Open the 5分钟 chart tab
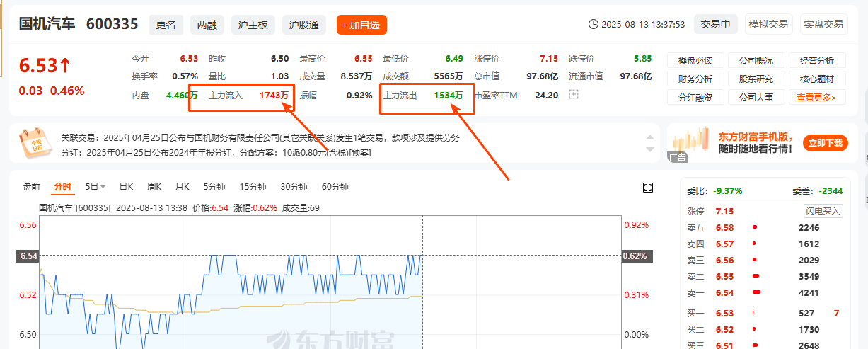This screenshot has width=868, height=349. point(214,187)
